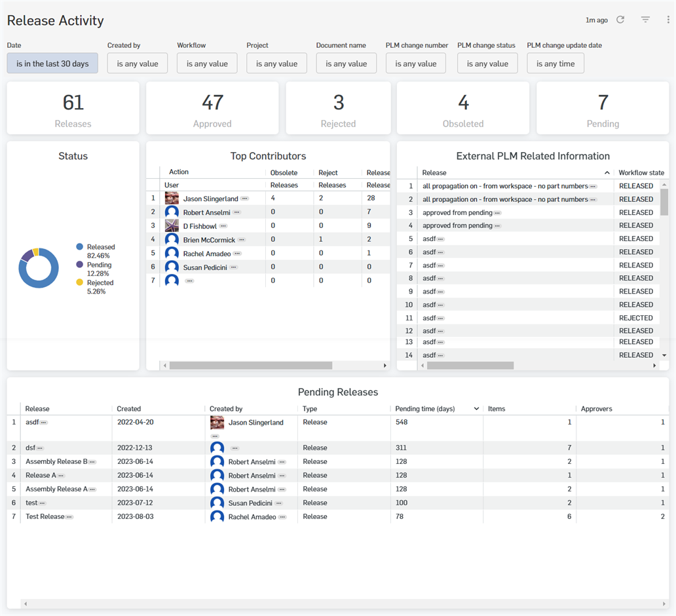This screenshot has height=616, width=676.
Task: Click the refresh dashboard icon
Action: (620, 20)
